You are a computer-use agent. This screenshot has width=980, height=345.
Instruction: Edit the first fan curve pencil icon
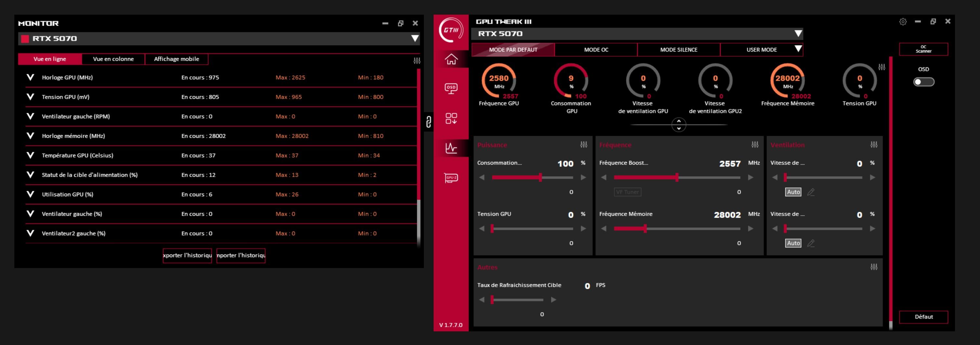point(811,192)
